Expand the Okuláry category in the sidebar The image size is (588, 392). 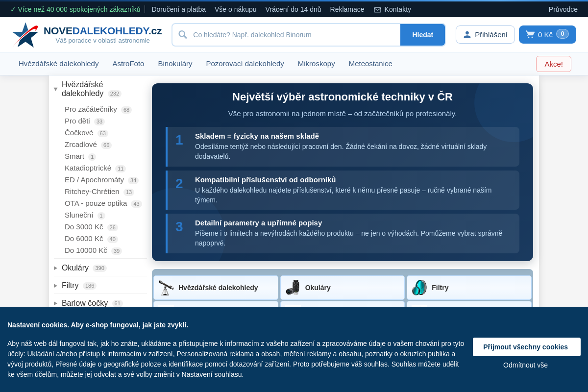(x=55, y=268)
